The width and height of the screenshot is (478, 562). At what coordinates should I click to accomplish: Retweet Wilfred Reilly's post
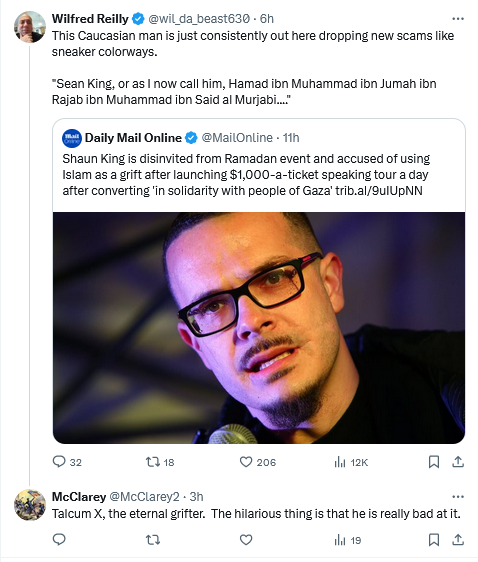160,462
